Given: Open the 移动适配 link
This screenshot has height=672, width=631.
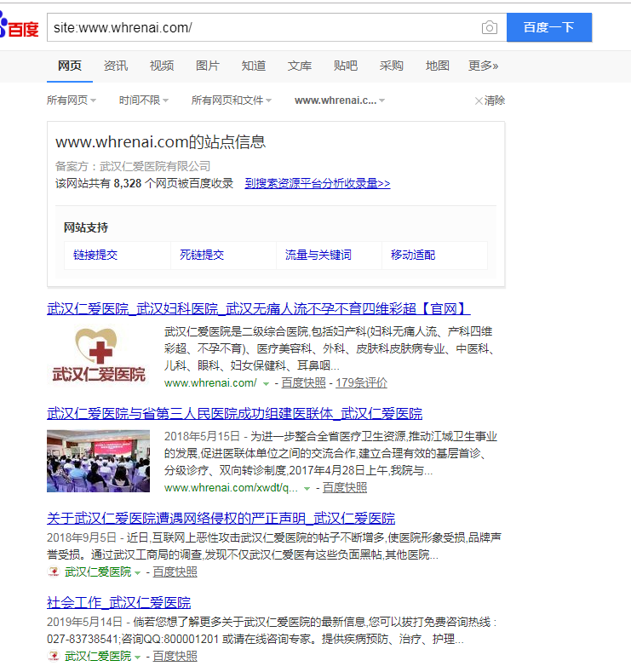Looking at the screenshot, I should pos(413,255).
